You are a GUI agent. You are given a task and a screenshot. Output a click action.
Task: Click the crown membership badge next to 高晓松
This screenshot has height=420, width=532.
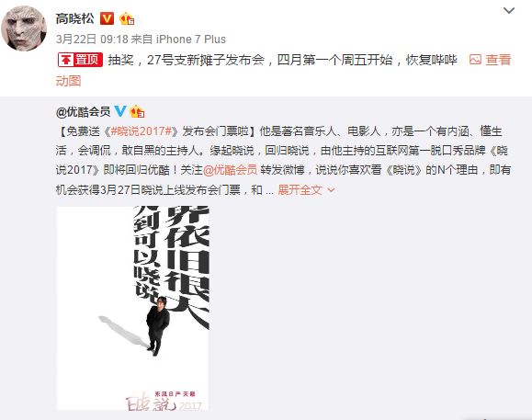pos(127,18)
